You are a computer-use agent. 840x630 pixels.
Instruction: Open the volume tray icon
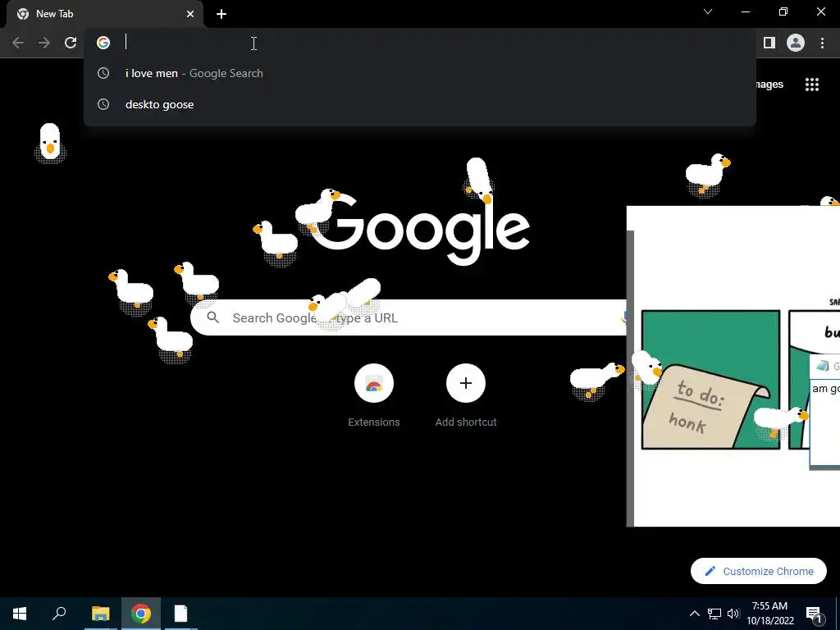coord(733,614)
